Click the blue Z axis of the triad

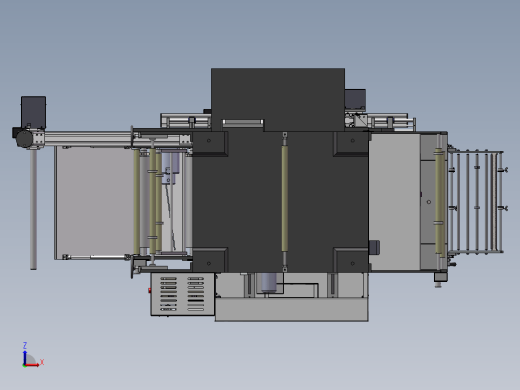(25, 357)
